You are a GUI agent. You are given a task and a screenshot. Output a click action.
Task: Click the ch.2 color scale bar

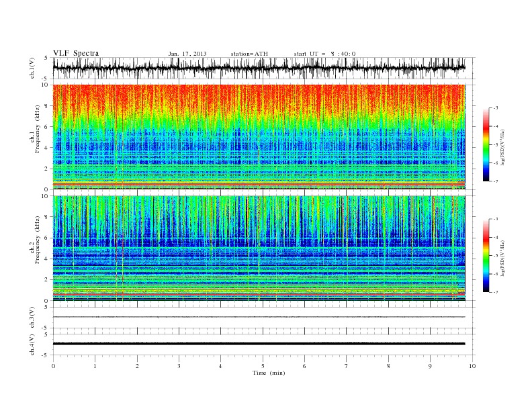(x=486, y=255)
